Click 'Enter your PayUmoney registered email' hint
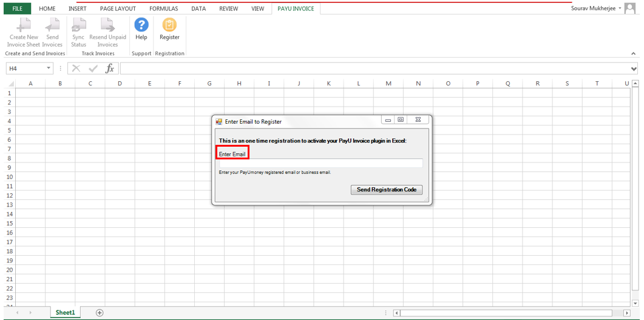The width and height of the screenshot is (644, 320). point(275,173)
